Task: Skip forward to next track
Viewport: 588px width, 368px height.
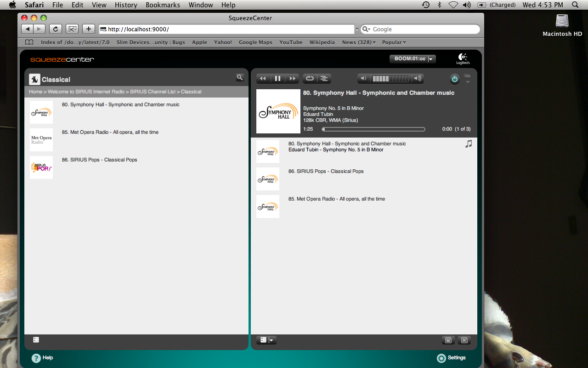Action: tap(292, 79)
